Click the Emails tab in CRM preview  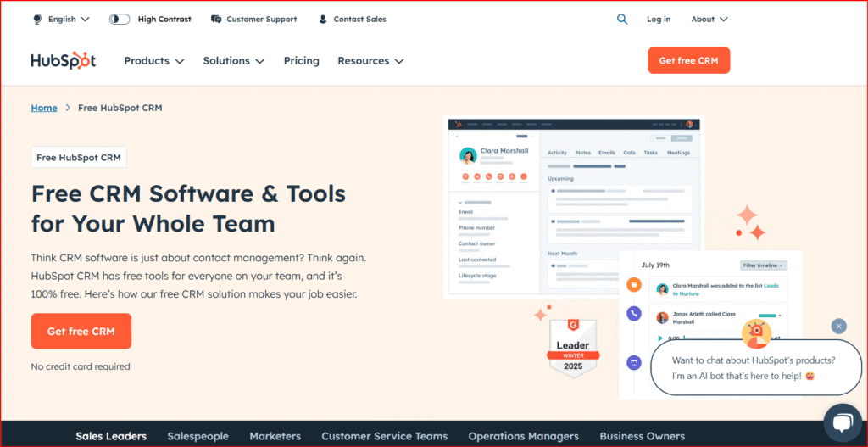click(x=607, y=153)
